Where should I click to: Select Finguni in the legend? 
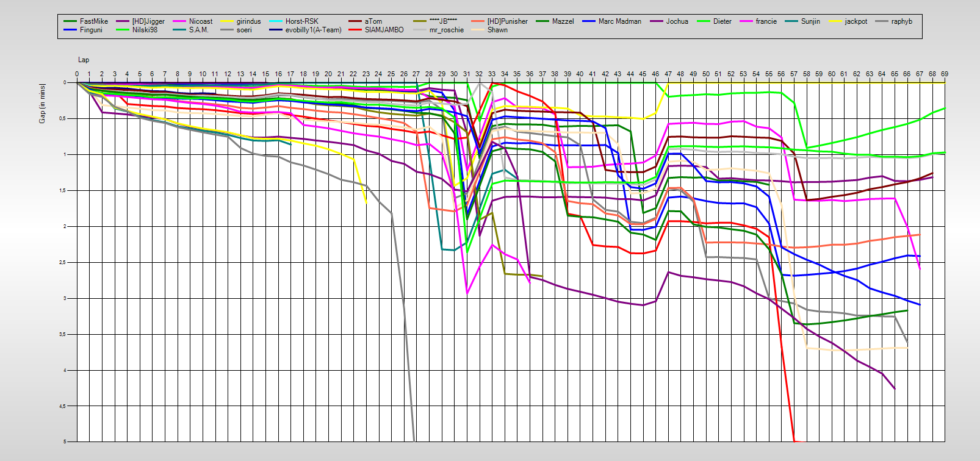[x=91, y=30]
